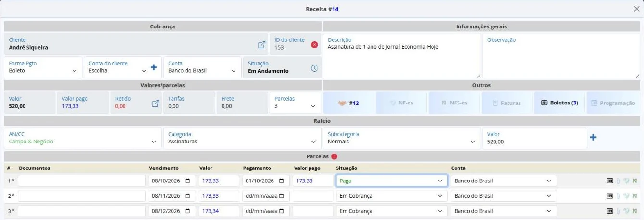Open the Forma Pgto Boleto dropdown

[43, 67]
